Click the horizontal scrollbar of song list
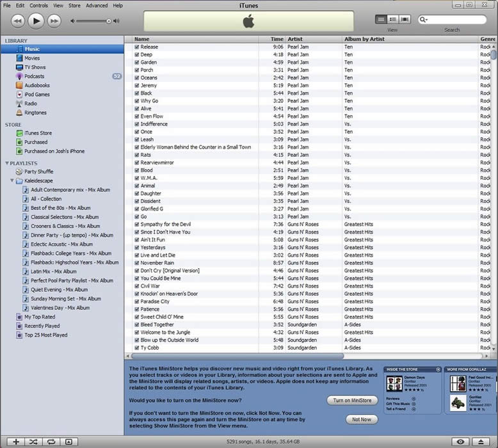 [x=237, y=356]
